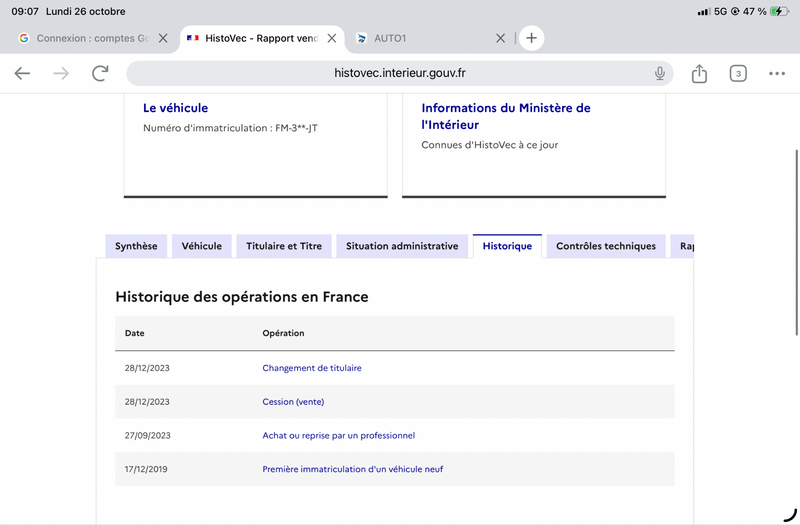The width and height of the screenshot is (800, 525).
Task: Click the Numéro d'immatriculation FM-3**-JT text
Action: click(230, 128)
